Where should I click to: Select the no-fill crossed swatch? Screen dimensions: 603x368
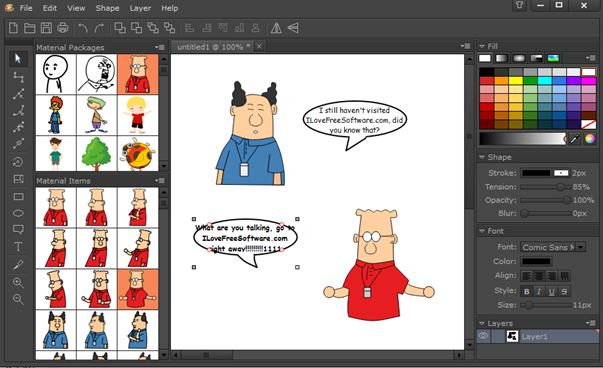click(x=588, y=125)
